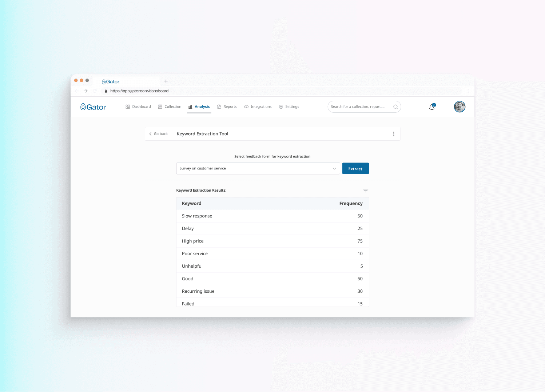Open the three-dot menu beside Keyword Extraction Tool
545x392 pixels.
(x=394, y=134)
